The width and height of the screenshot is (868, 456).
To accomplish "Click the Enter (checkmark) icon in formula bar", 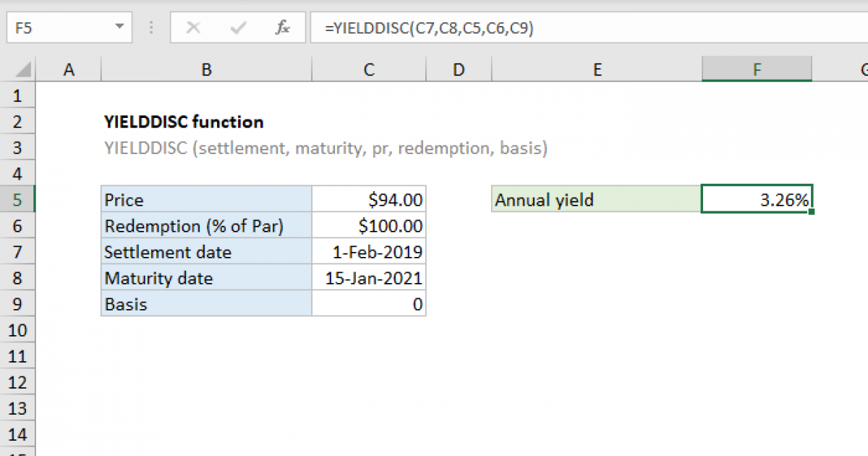I will (237, 28).
